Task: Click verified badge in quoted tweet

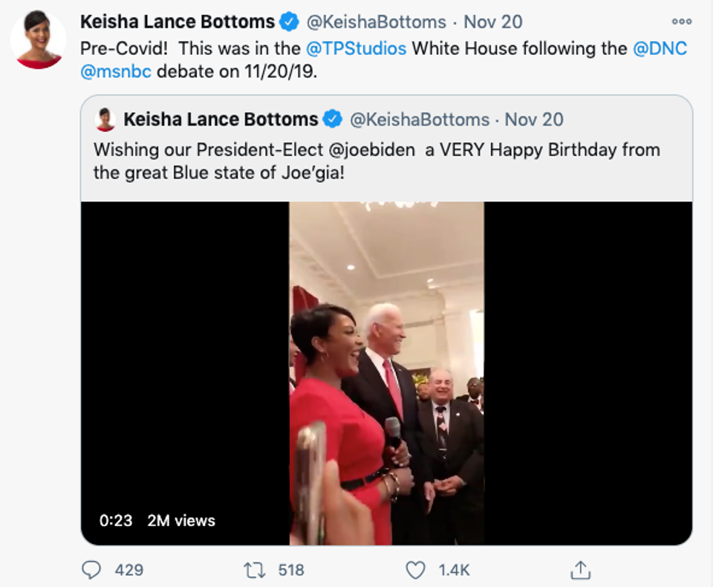Action: [331, 119]
